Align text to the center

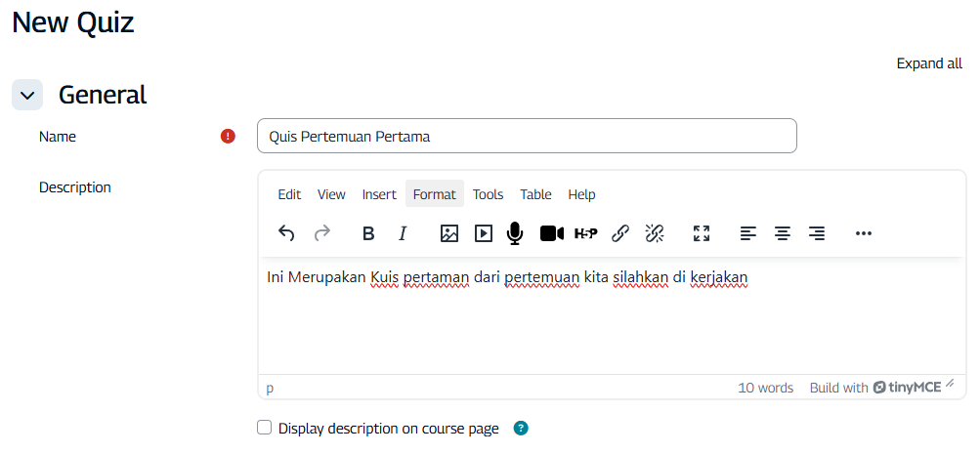click(783, 233)
